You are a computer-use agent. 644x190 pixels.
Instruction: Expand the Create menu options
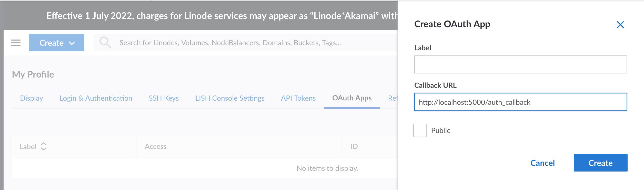click(x=56, y=43)
